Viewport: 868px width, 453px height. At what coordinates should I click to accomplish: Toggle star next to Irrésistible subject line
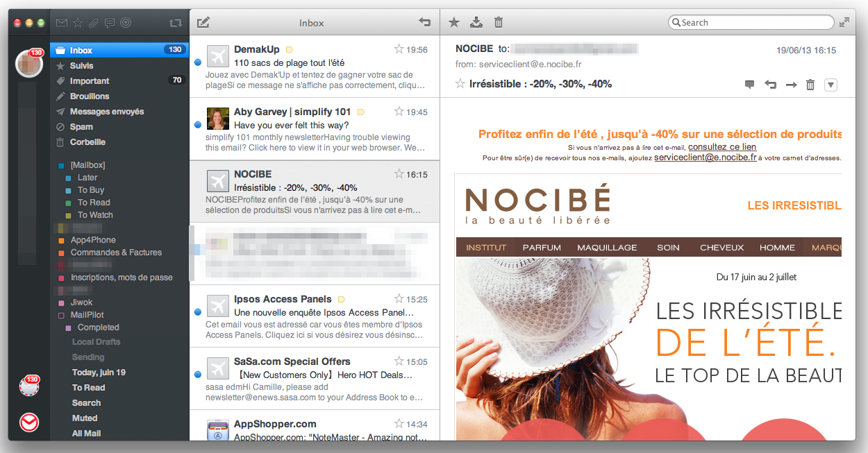(460, 84)
